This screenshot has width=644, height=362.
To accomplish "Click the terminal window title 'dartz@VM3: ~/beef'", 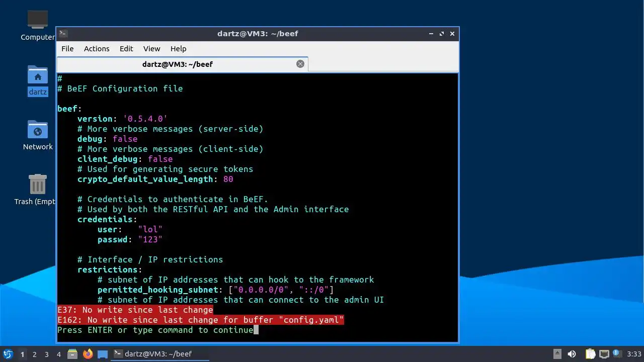I will click(x=258, y=34).
